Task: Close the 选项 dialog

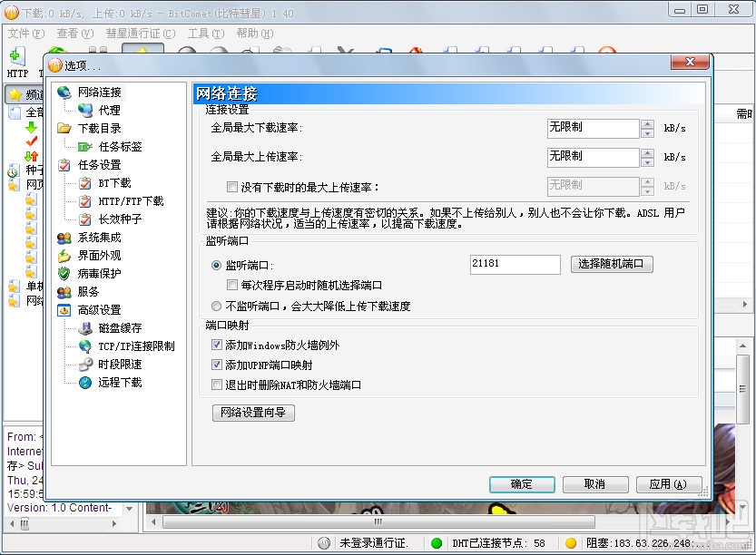Action: coord(690,62)
